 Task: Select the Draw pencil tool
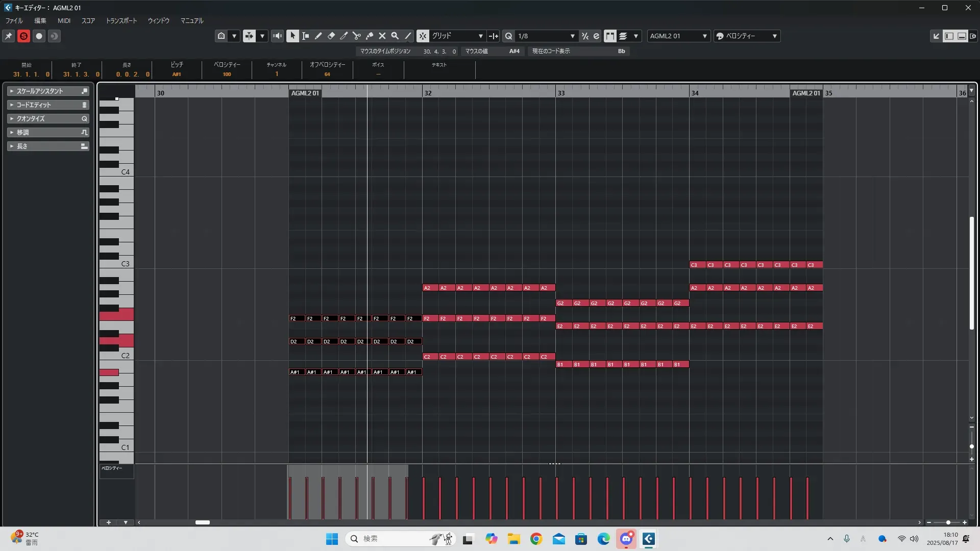[318, 36]
